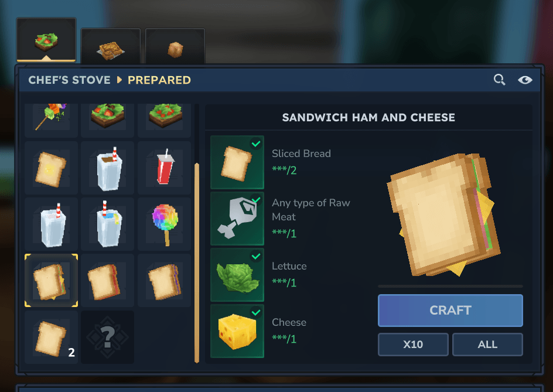Select the highlighted ham and cheese sandwich recipe
553x392 pixels.
[51, 281]
